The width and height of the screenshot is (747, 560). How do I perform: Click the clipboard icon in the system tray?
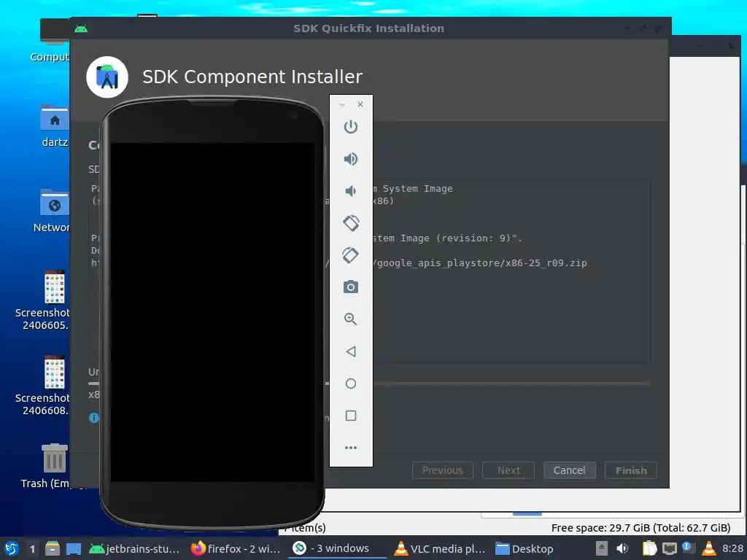(x=649, y=548)
